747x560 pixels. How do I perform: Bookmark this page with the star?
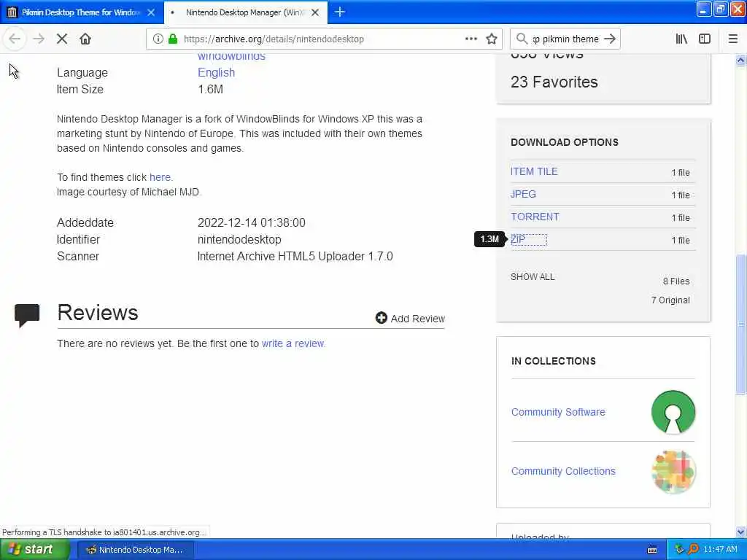pos(492,39)
